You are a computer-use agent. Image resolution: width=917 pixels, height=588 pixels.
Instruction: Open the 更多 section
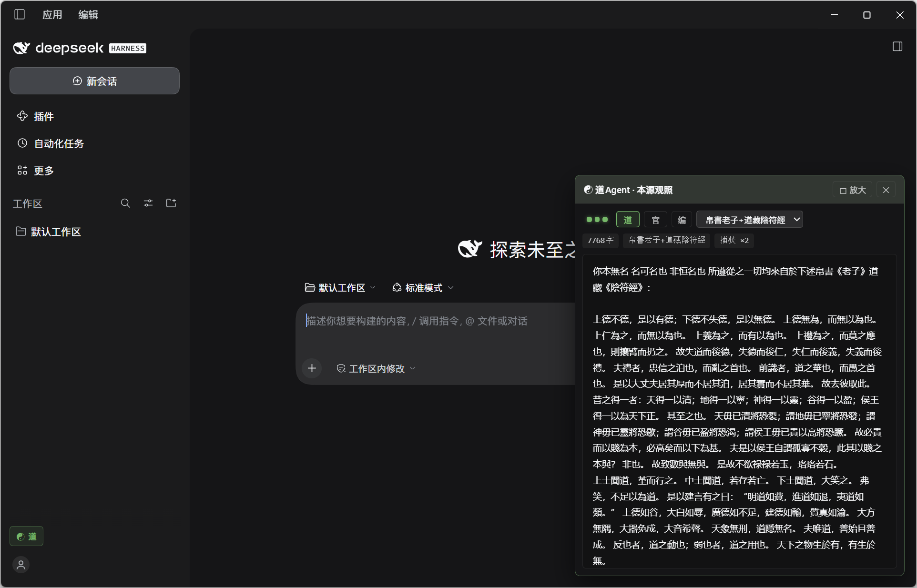click(94, 171)
